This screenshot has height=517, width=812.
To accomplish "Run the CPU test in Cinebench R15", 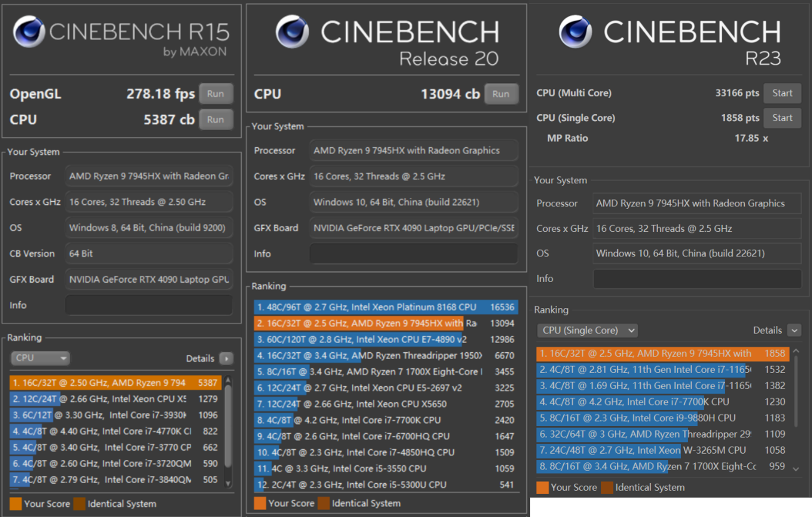I will (x=216, y=119).
